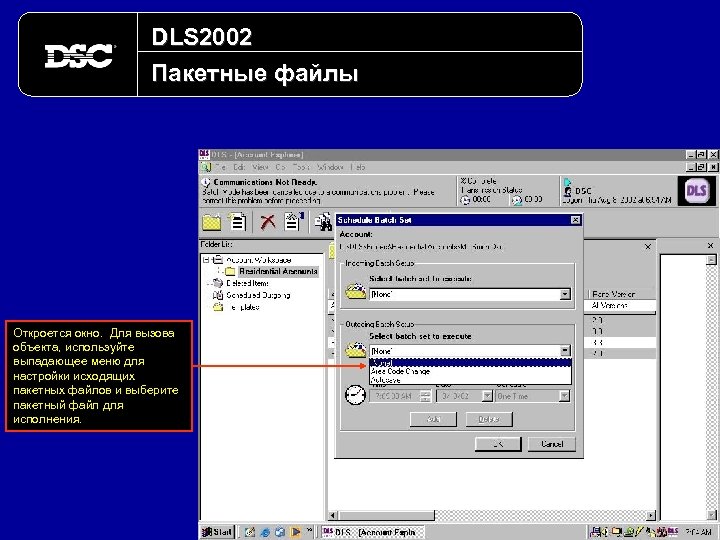Select Deleted Items in folder list
720x540 pixels.
point(247,283)
